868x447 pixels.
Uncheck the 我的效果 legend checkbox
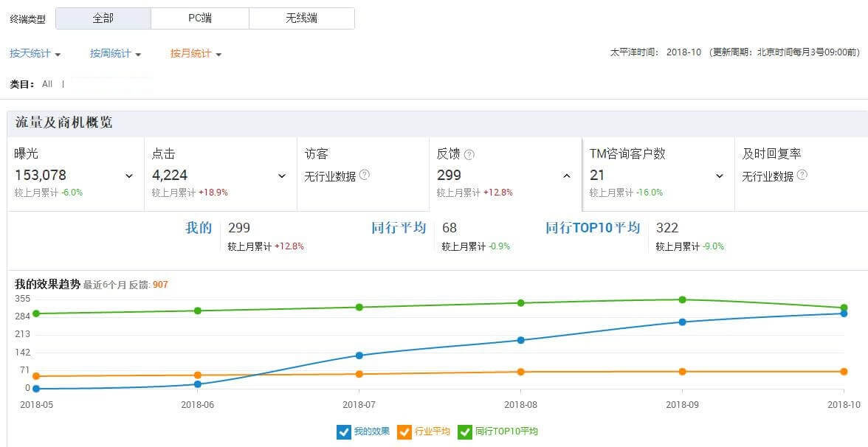click(343, 432)
